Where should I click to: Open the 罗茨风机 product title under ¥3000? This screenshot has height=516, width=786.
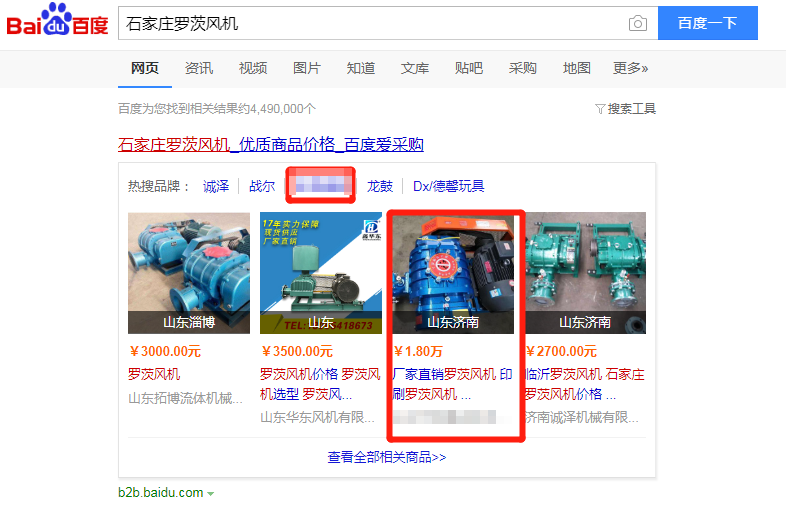[154, 375]
